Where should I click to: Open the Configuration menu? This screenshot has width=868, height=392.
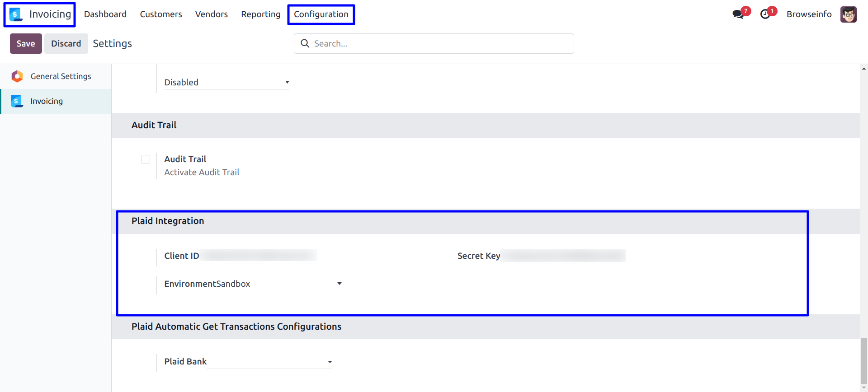click(321, 14)
